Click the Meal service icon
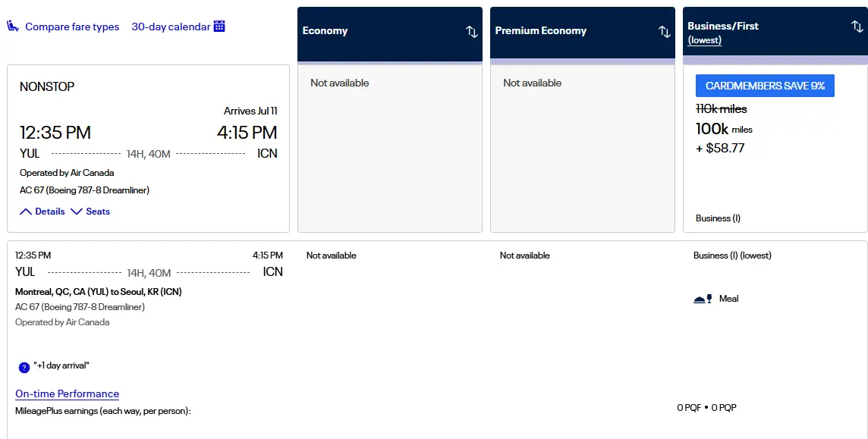Image resolution: width=868 pixels, height=439 pixels. tap(703, 299)
